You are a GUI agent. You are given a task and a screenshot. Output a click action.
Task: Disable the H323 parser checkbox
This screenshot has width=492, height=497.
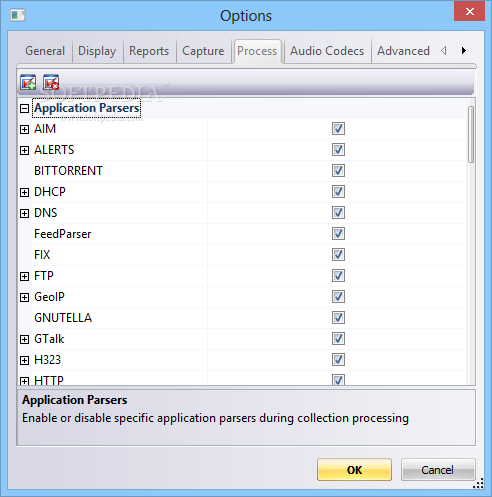point(338,360)
